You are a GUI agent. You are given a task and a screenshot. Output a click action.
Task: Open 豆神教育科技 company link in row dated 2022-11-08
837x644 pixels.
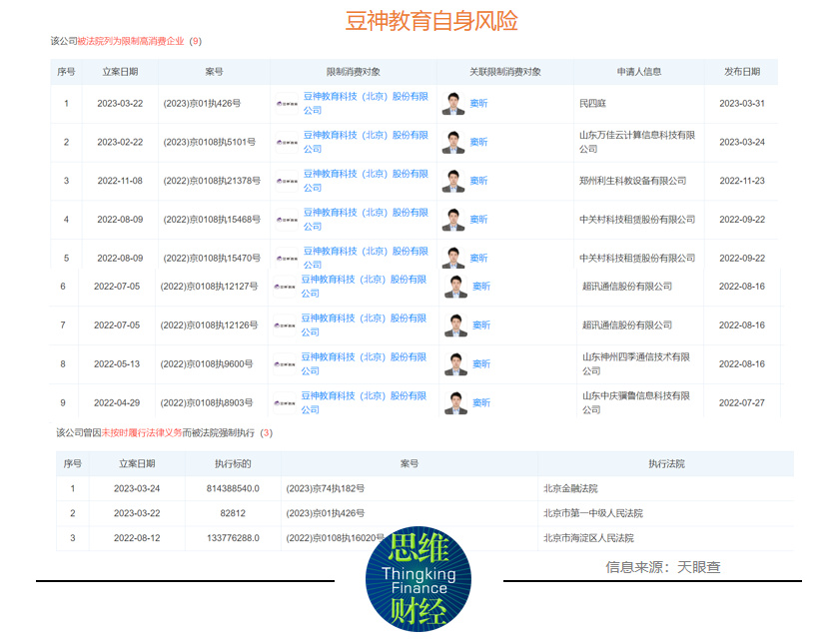(x=366, y=181)
